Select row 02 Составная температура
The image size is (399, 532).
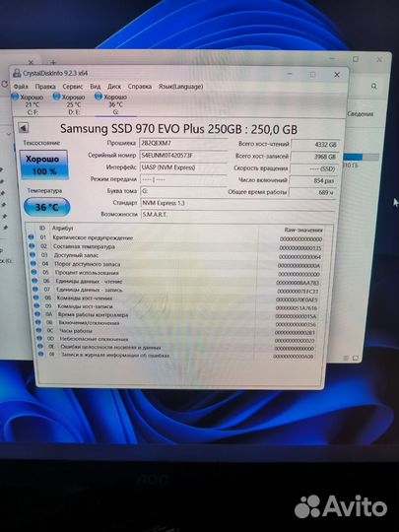click(x=175, y=247)
